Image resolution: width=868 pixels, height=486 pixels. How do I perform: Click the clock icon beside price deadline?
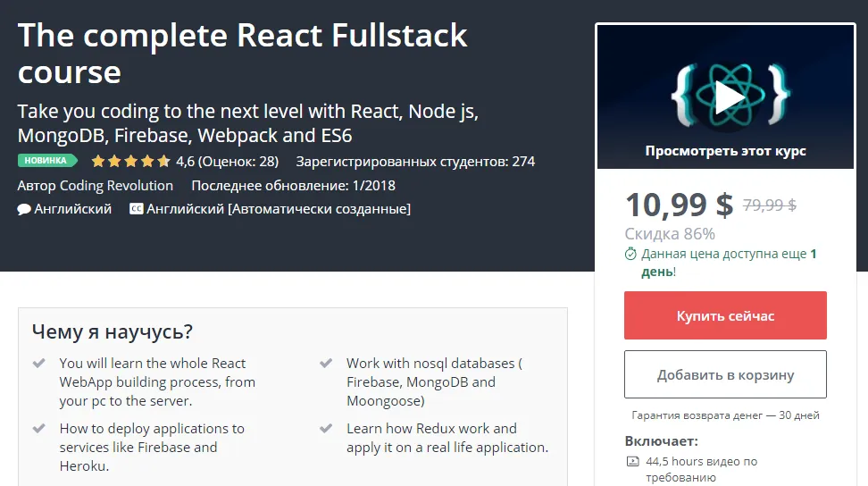630,255
